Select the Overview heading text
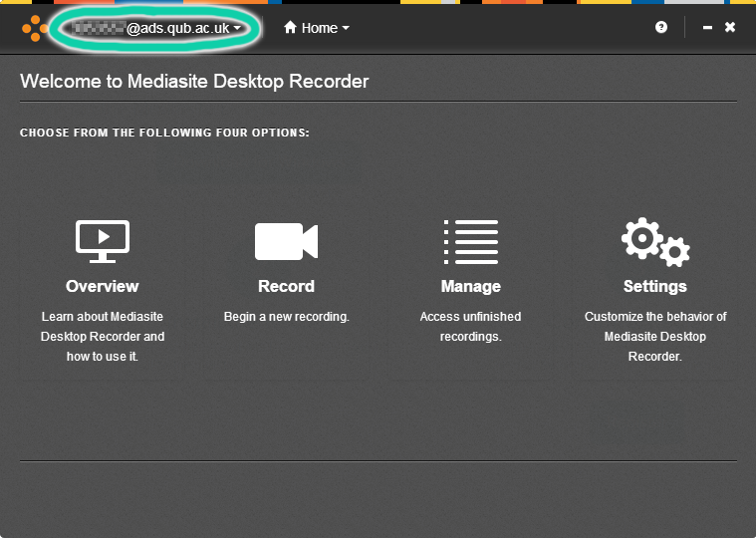Viewport: 756px width, 538px height. click(x=103, y=286)
